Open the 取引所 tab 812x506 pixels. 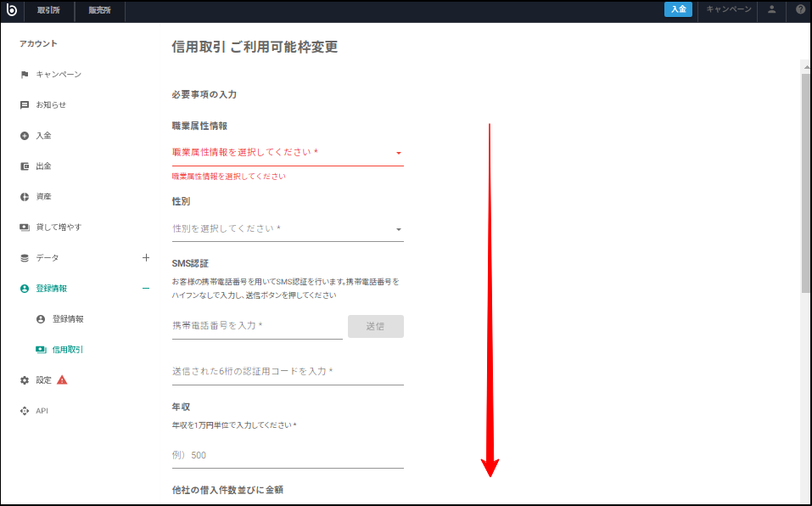click(x=48, y=10)
